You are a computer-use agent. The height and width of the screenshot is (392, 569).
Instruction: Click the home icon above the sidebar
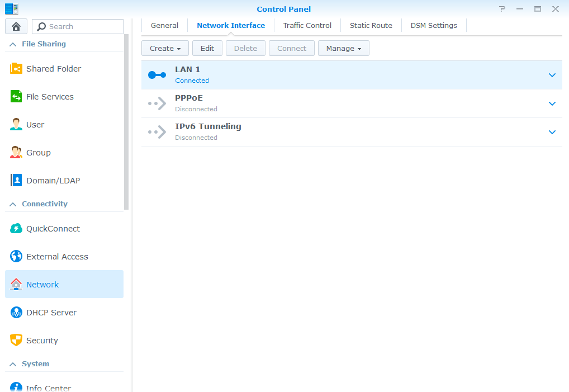click(16, 26)
